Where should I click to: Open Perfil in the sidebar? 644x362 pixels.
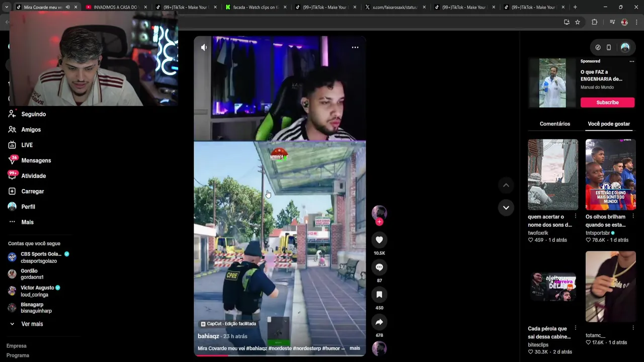(28, 207)
